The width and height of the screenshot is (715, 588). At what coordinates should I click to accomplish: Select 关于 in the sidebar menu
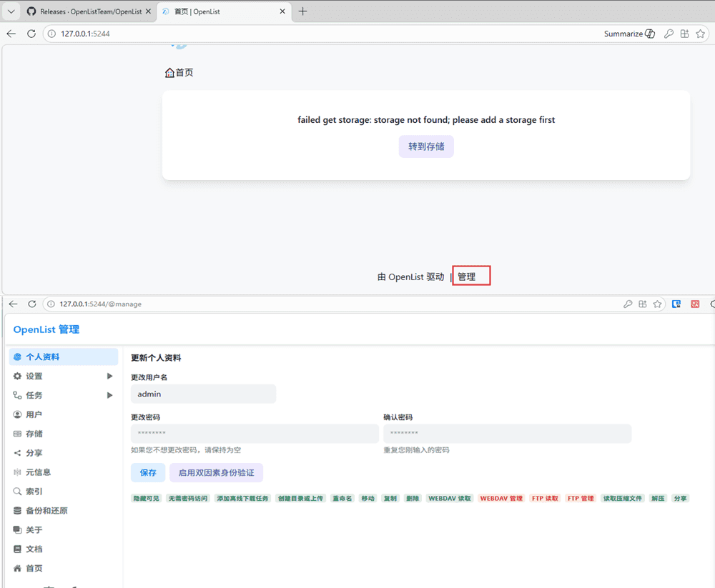tap(34, 530)
